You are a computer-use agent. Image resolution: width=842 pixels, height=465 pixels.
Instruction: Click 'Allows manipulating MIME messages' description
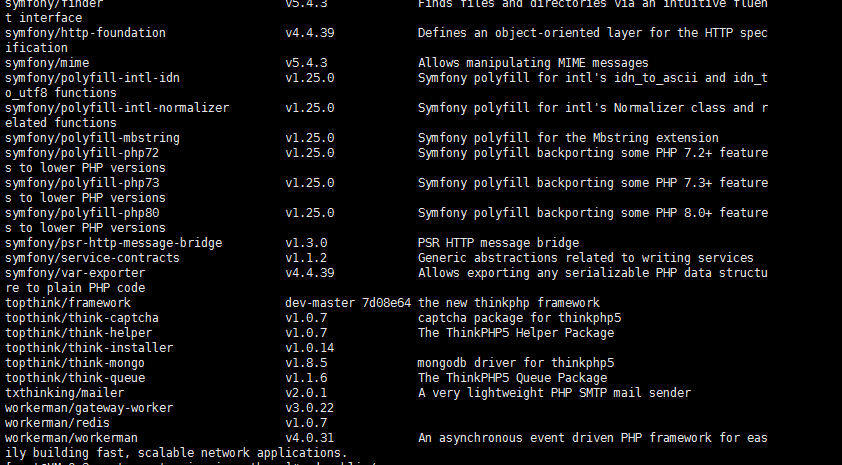[533, 63]
